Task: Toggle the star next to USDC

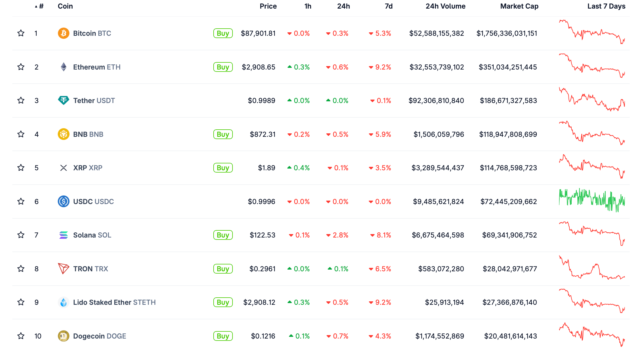Action: point(21,201)
